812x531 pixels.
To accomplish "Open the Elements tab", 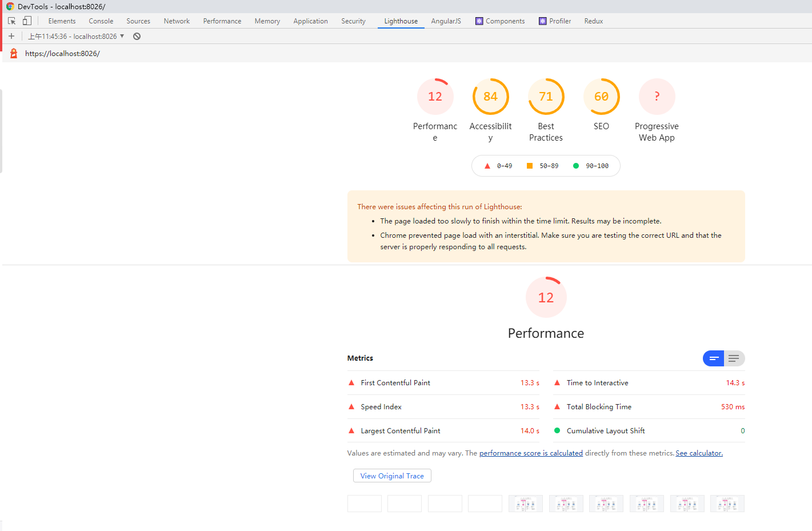I will click(62, 21).
